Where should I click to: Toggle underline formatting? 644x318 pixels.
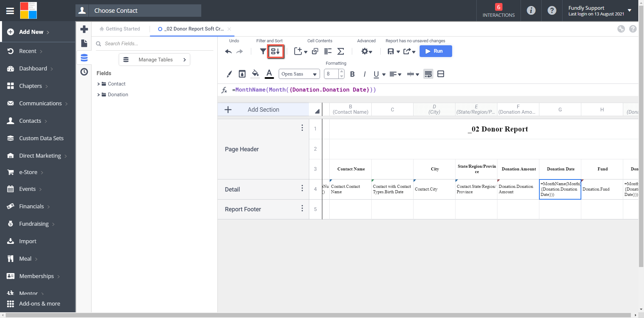click(x=376, y=74)
